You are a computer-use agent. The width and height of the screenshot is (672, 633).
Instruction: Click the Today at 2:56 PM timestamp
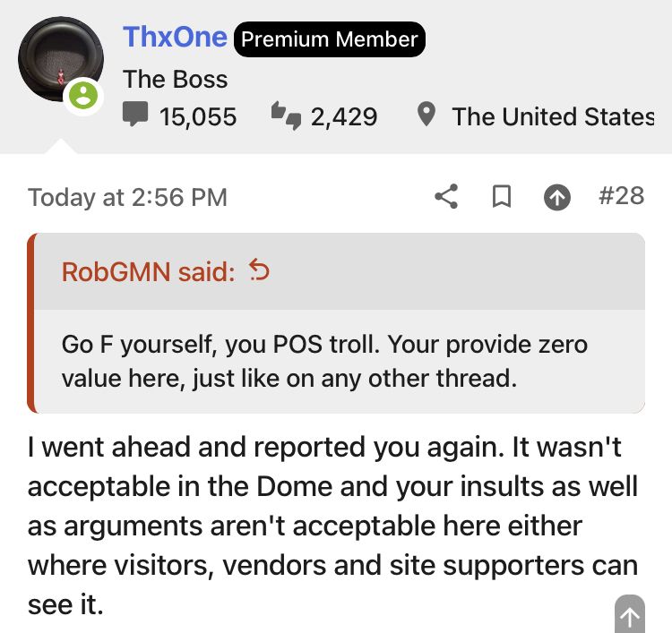pyautogui.click(x=127, y=198)
